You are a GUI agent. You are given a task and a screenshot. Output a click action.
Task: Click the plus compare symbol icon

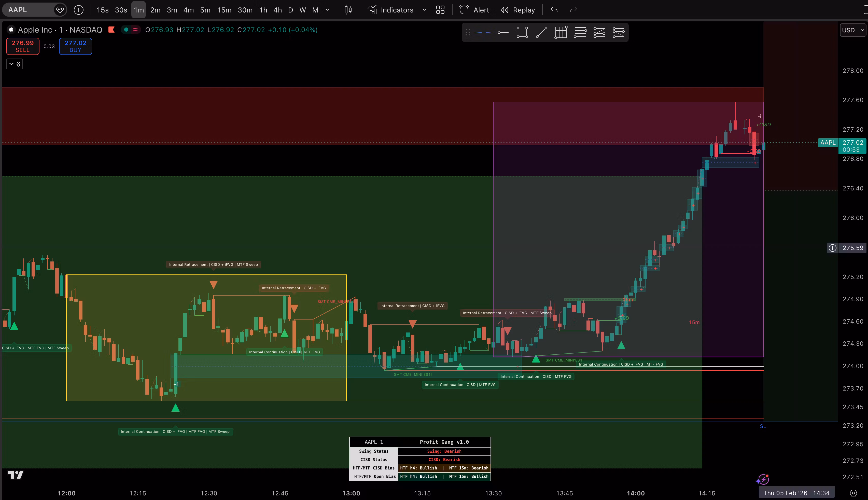point(79,10)
